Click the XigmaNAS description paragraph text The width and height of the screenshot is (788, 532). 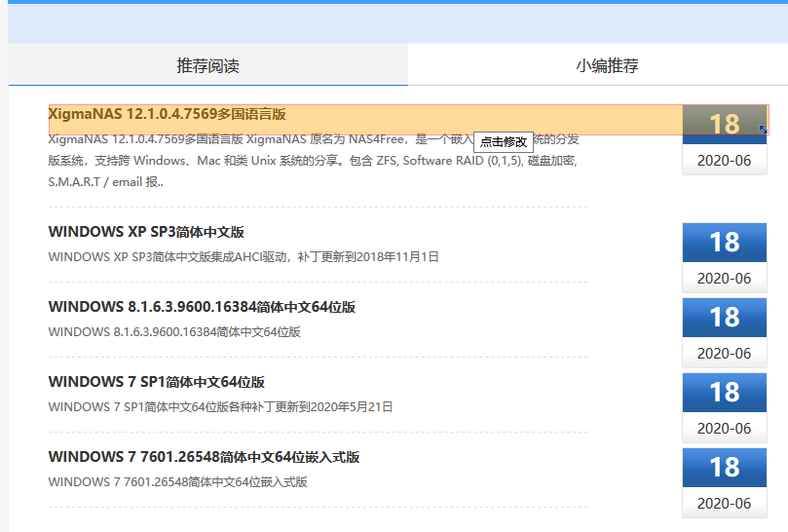pyautogui.click(x=312, y=161)
